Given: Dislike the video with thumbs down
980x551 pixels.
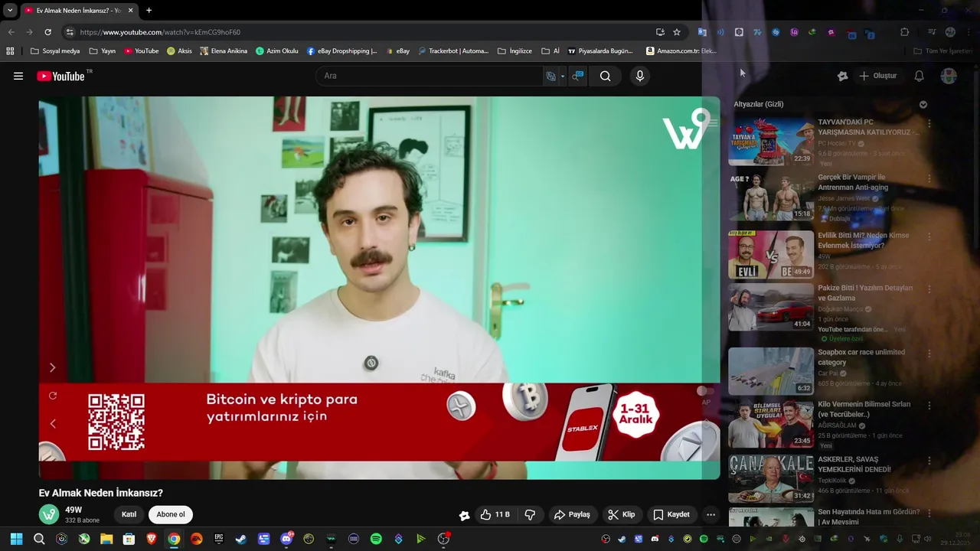Looking at the screenshot, I should (530, 514).
